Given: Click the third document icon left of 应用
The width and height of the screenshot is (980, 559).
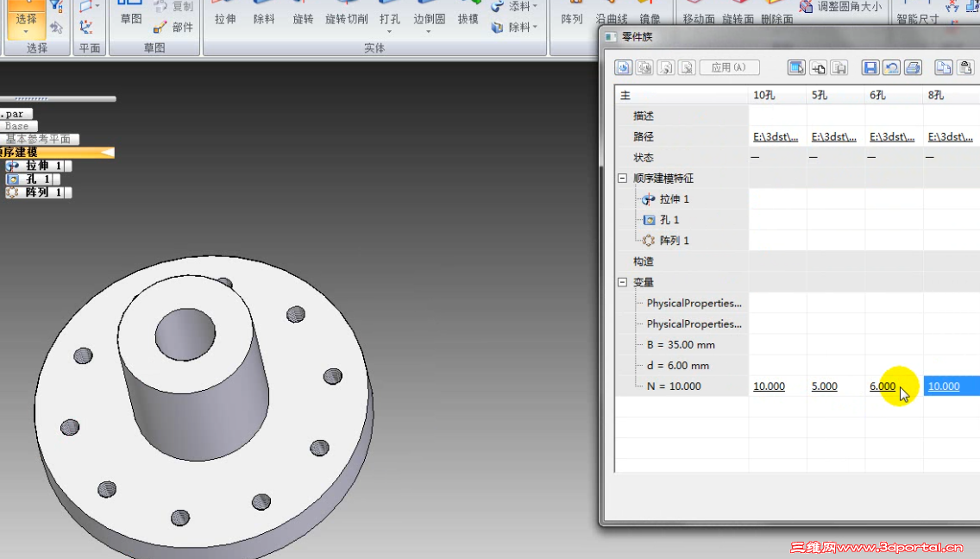Looking at the screenshot, I should tap(666, 67).
